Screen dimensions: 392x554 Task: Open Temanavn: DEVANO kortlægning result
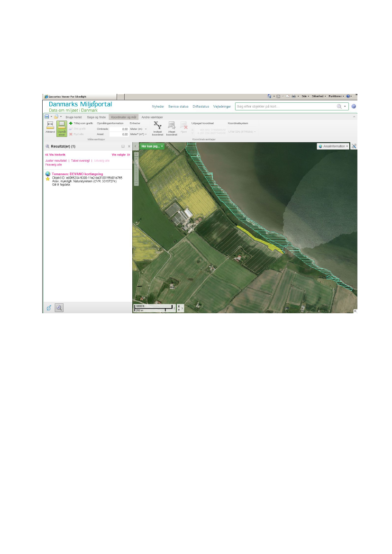77,174
